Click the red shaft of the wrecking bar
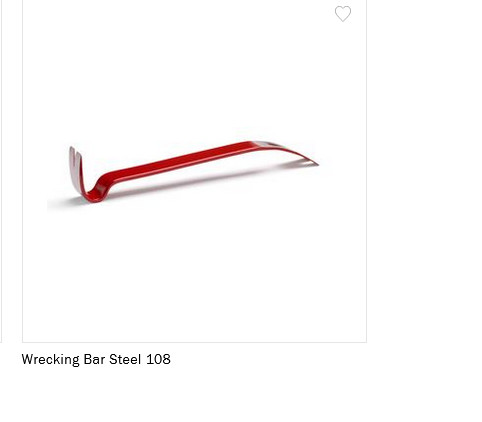The width and height of the screenshot is (482, 422). coord(180,160)
